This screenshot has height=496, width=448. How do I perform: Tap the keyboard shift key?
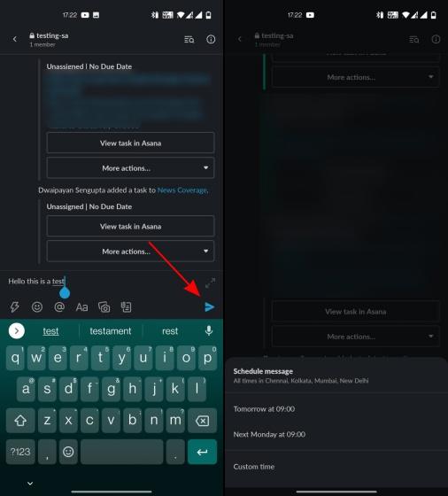(20, 421)
